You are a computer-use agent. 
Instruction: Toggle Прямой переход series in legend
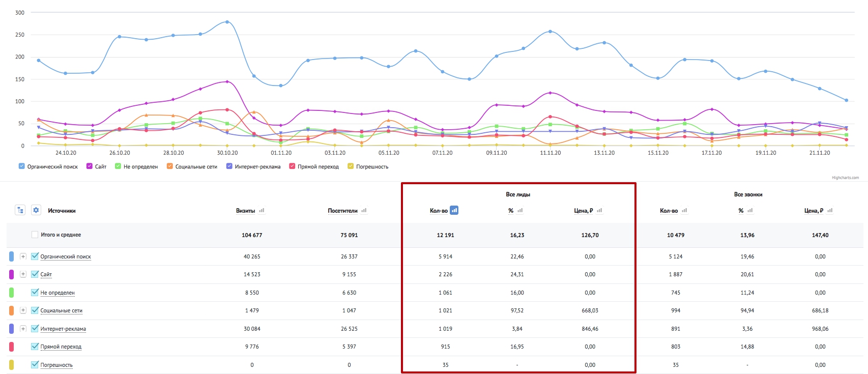(314, 166)
